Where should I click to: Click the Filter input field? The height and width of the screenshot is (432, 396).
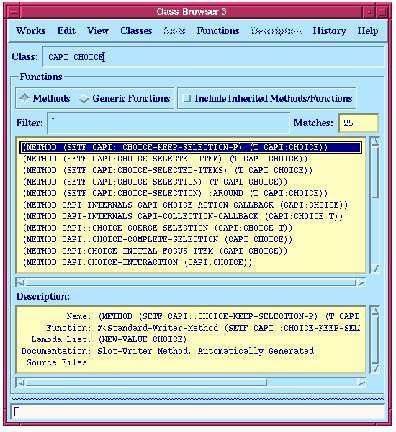[168, 123]
